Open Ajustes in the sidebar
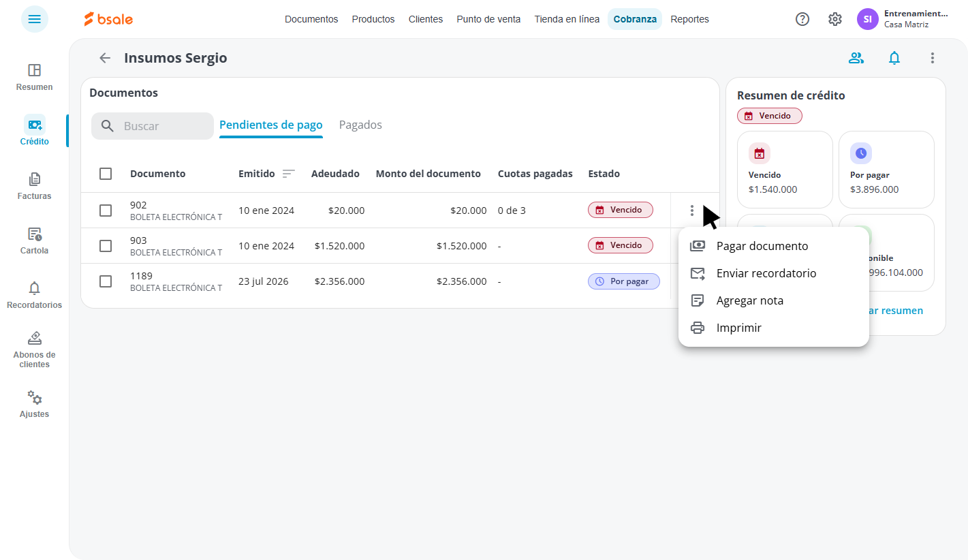Viewport: 968px width, 560px height. 35,404
